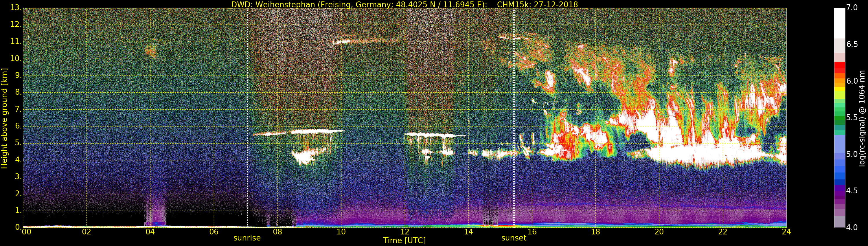Click the x-axis tick label '24'

point(786,232)
